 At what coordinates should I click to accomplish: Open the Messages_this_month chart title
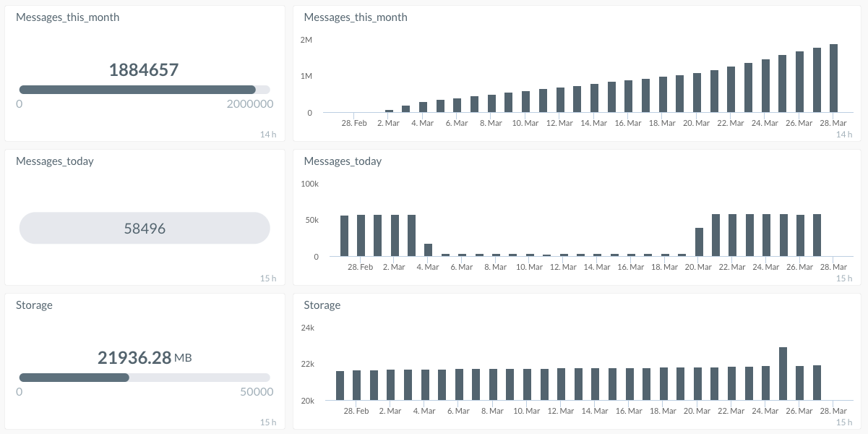point(356,17)
